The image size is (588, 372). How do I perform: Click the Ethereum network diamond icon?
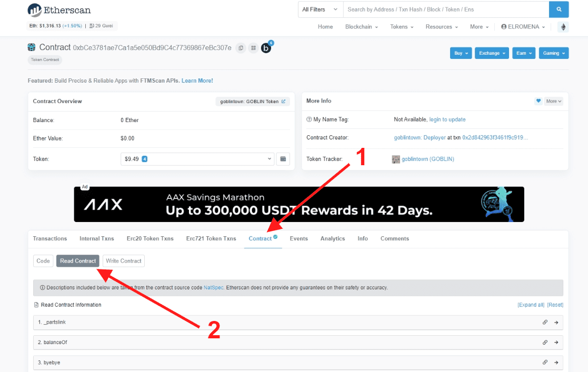tap(563, 27)
